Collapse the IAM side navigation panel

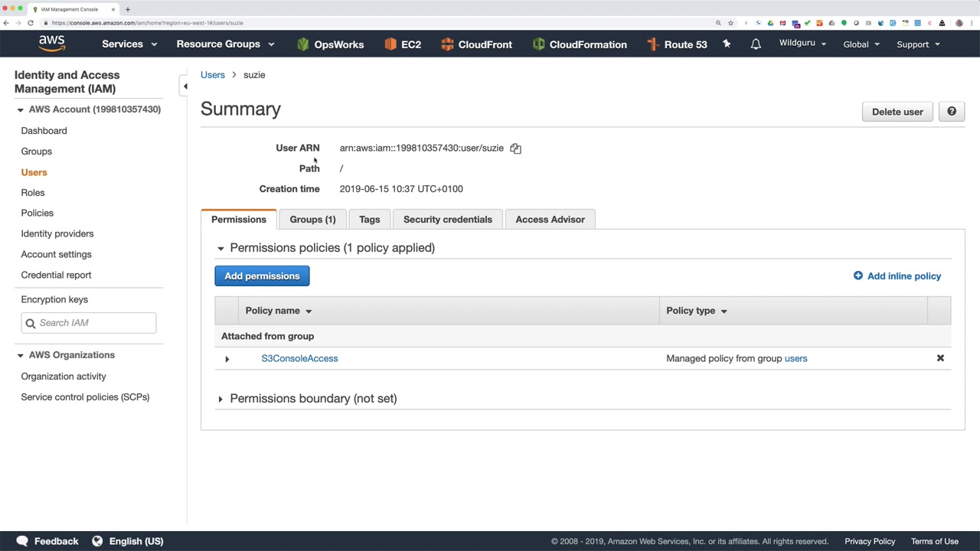click(185, 86)
